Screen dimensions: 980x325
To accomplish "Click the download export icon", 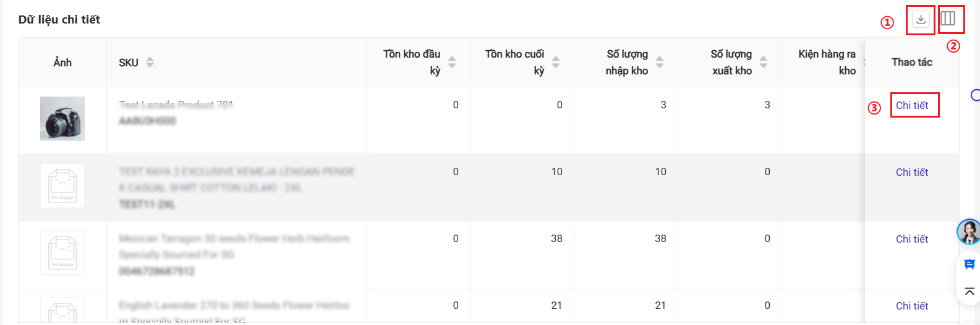I will tap(921, 19).
